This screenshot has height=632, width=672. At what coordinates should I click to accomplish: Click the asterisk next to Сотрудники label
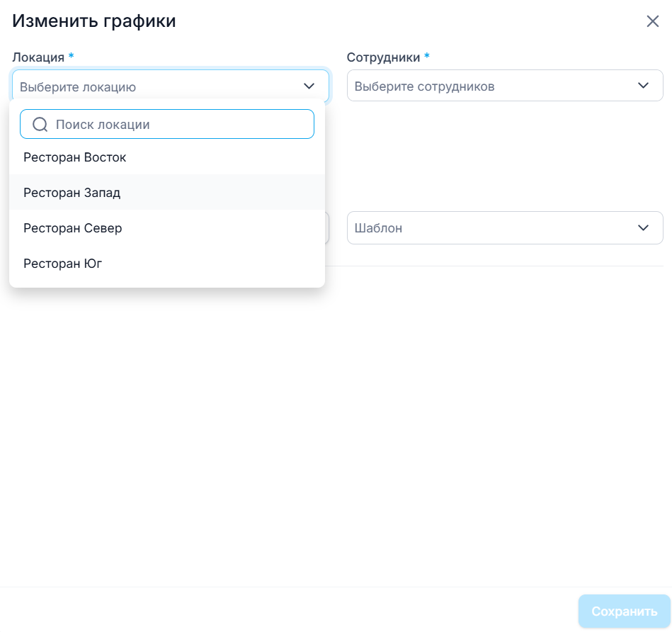[427, 57]
